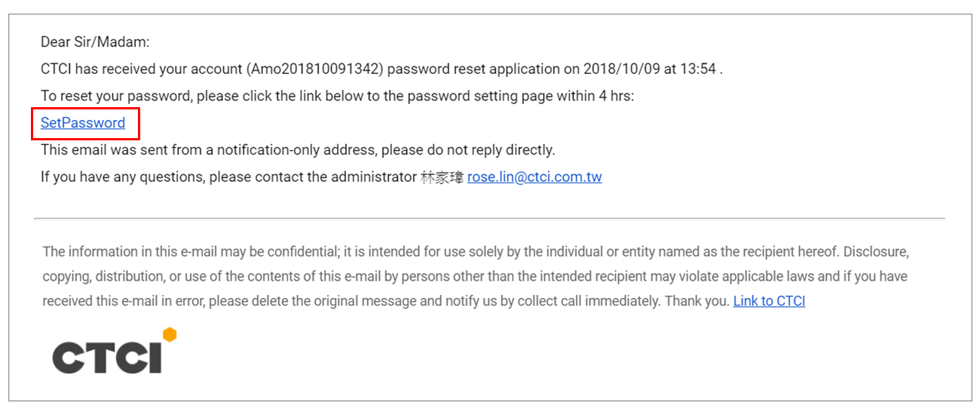The height and width of the screenshot is (412, 980).
Task: Follow the Link to CTCI hyperlink
Action: 769,301
